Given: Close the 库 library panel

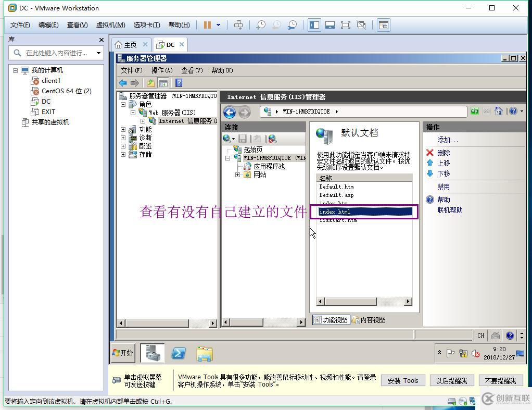Looking at the screenshot, I should (101, 40).
